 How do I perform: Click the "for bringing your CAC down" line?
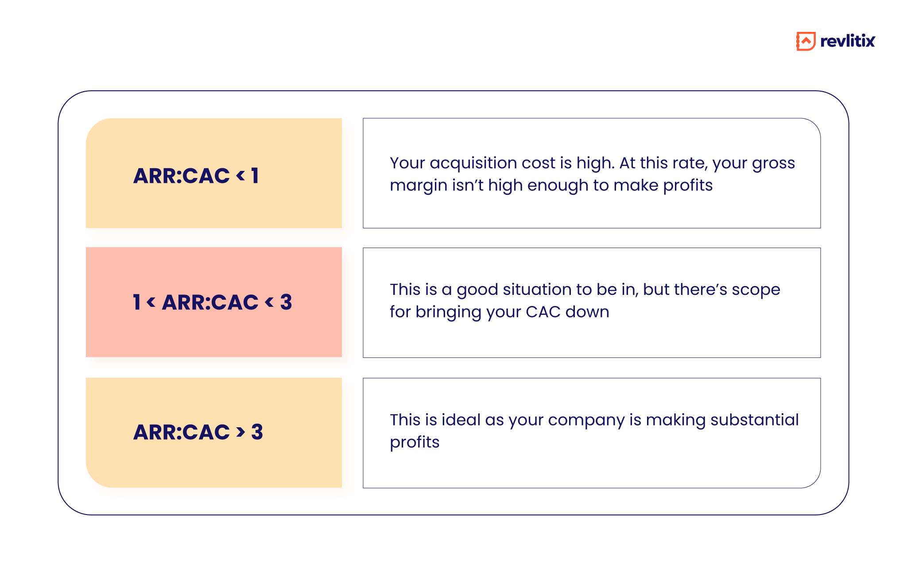tap(499, 312)
